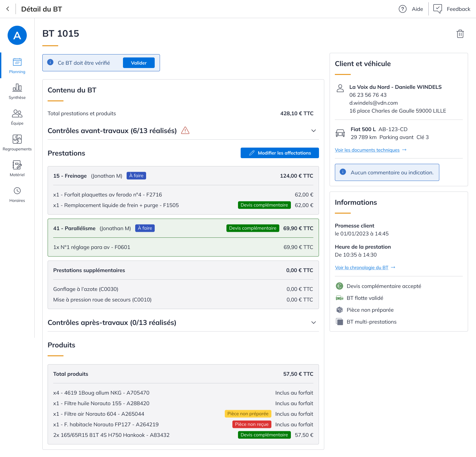Switch to Synthèse in the sidebar
Image resolution: width=476 pixels, height=457 pixels.
[x=17, y=91]
